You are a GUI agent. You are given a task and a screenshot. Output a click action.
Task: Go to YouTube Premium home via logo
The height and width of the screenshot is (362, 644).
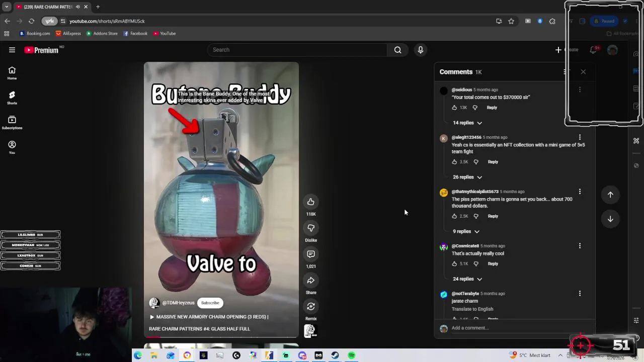[x=41, y=50]
